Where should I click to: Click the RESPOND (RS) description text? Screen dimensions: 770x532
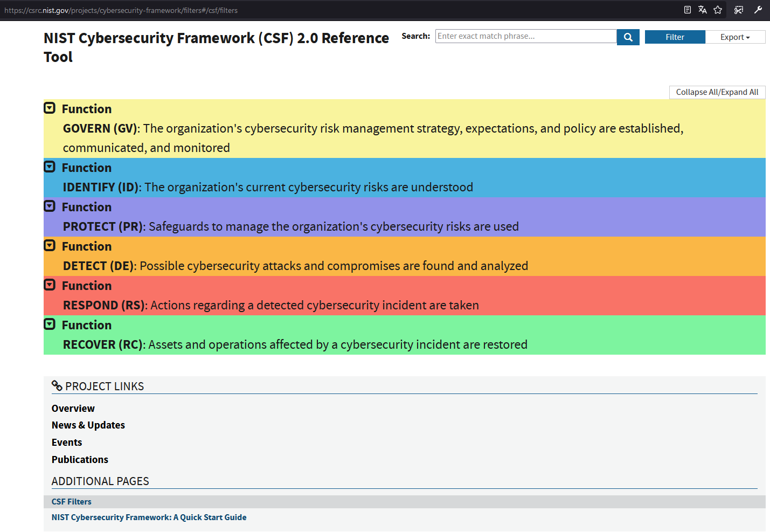[x=271, y=305]
